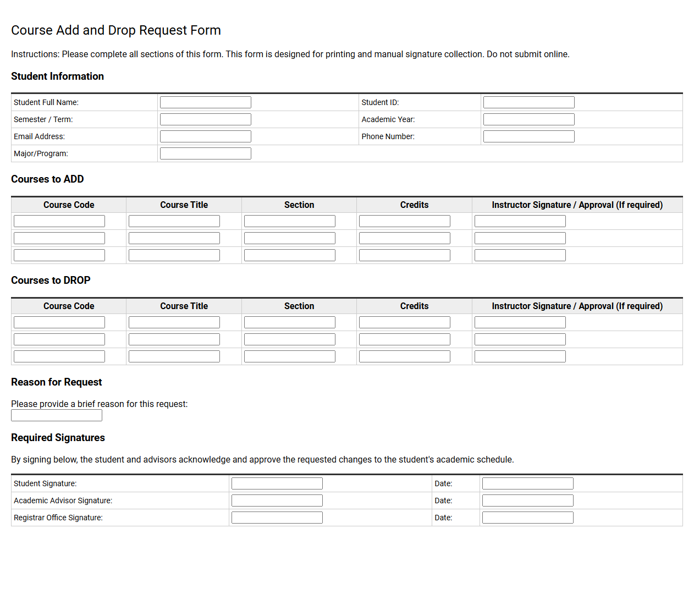
Task: Click the Registrar Office Signature field
Action: [277, 518]
